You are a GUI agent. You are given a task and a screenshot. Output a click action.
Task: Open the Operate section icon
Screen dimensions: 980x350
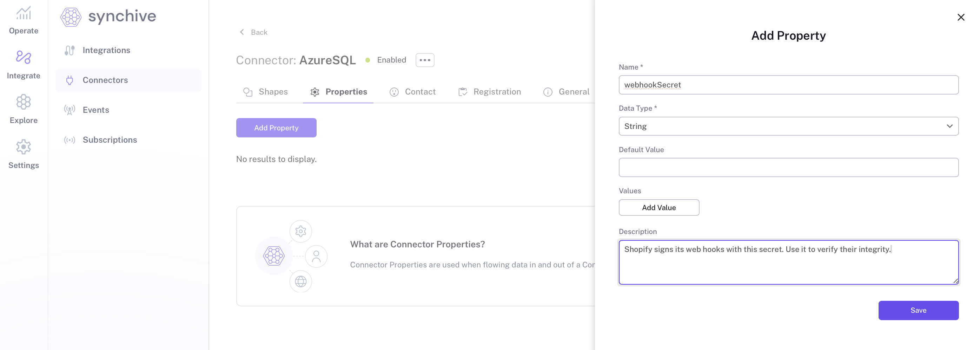click(24, 14)
